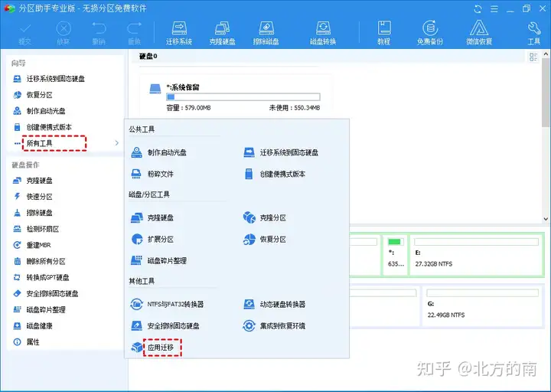This screenshot has width=551, height=392.
Task: Click the 撤销 undo arrow
Action: pos(99,33)
